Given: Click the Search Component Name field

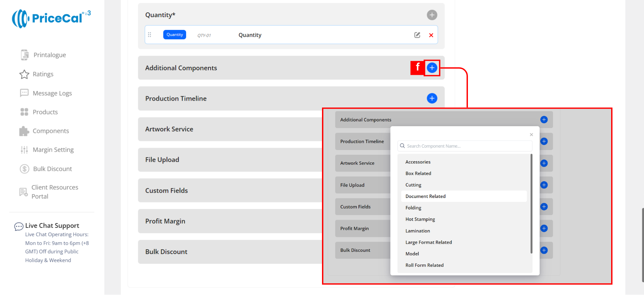Looking at the screenshot, I should pos(466,146).
